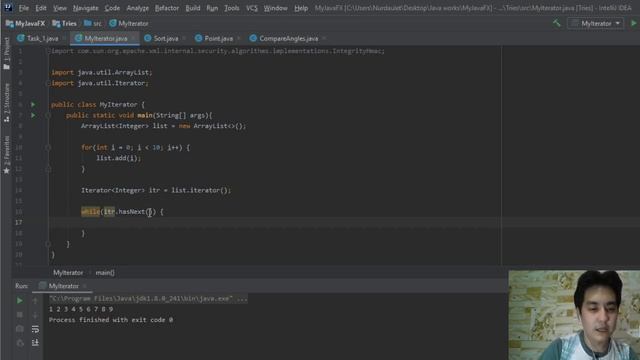The image size is (640, 360).
Task: Close the Task_1.java tab
Action: pos(64,38)
